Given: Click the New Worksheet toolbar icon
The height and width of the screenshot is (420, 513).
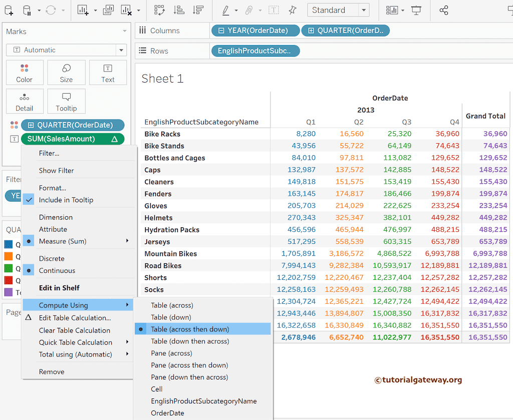Looking at the screenshot, I should [83, 10].
